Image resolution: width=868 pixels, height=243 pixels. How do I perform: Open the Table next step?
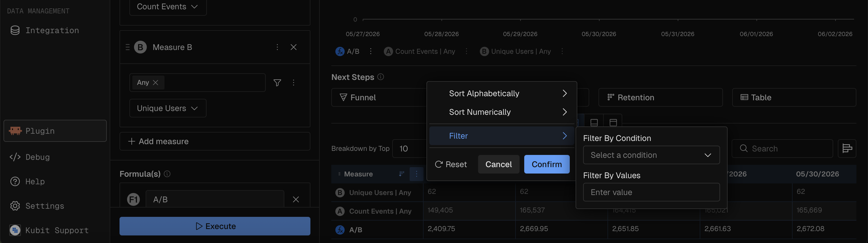point(794,98)
